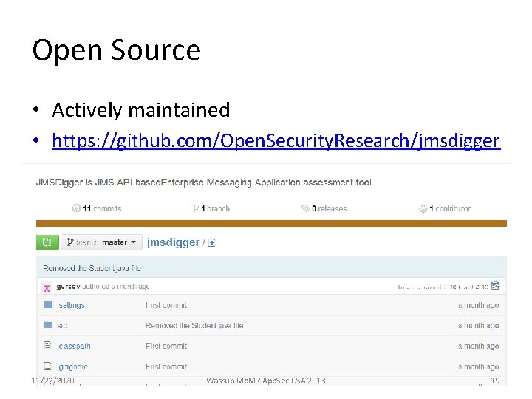
Task: Open 'Removed the Student.java file' header commit message
Action: tap(92, 268)
